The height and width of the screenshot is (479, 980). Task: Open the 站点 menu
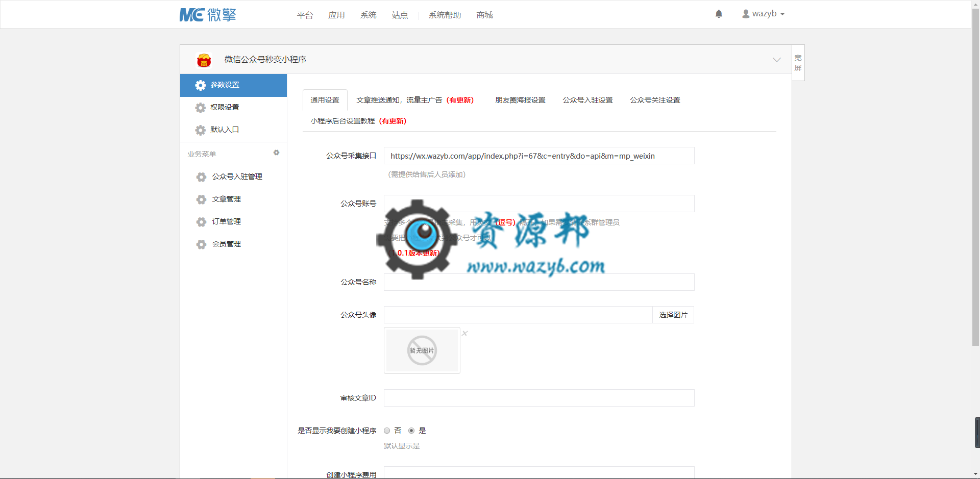pos(400,15)
